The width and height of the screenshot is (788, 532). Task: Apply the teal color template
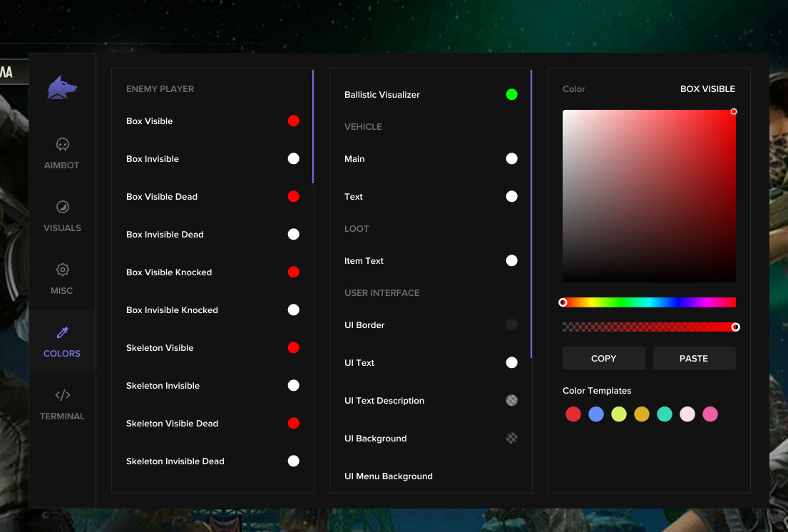[x=665, y=414]
